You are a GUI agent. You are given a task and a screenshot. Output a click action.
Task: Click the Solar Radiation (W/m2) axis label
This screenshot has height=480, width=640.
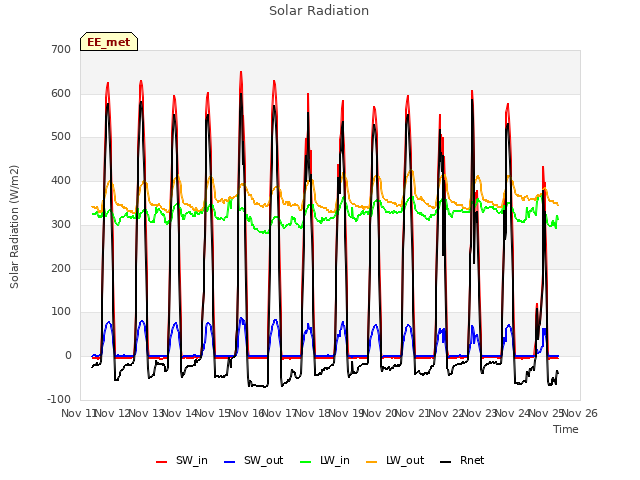(x=14, y=227)
